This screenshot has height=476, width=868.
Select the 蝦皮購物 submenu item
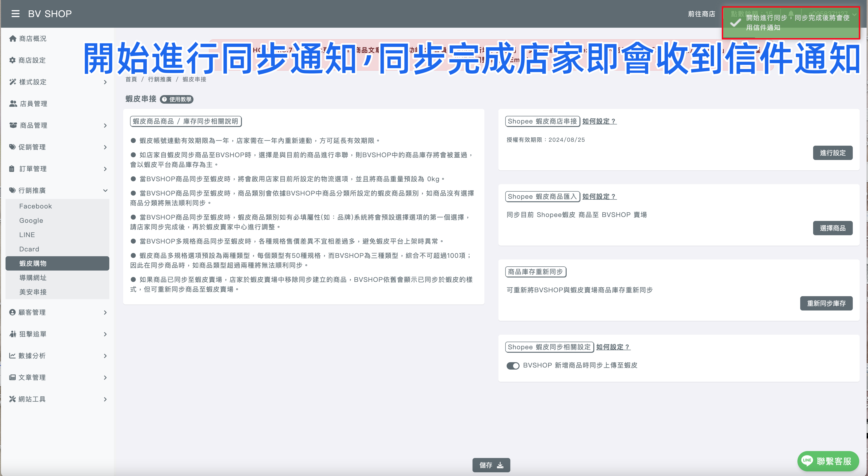pos(57,263)
